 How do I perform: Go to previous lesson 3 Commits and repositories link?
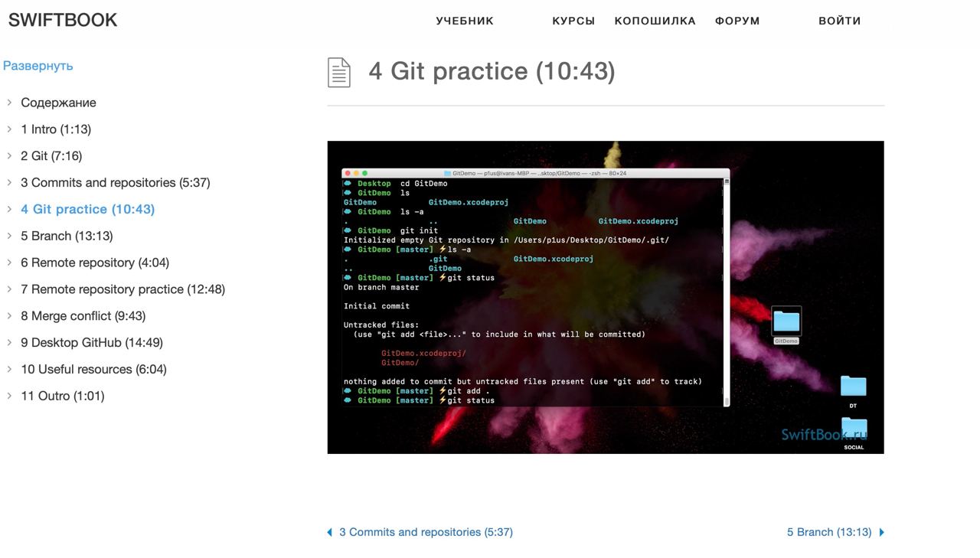(426, 532)
